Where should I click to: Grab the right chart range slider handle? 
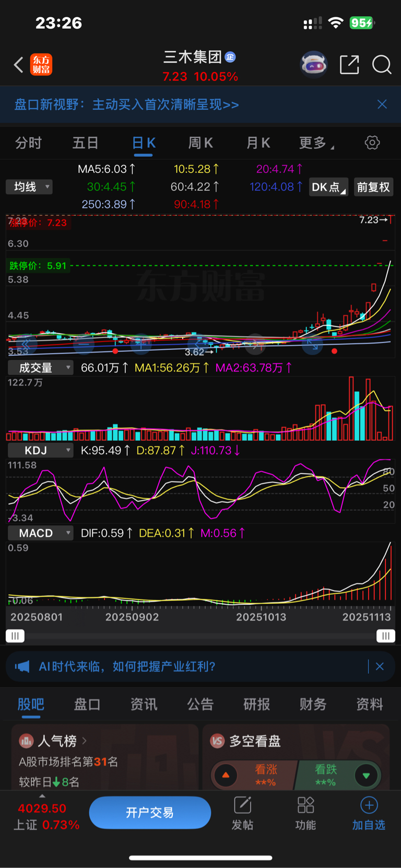click(x=386, y=636)
